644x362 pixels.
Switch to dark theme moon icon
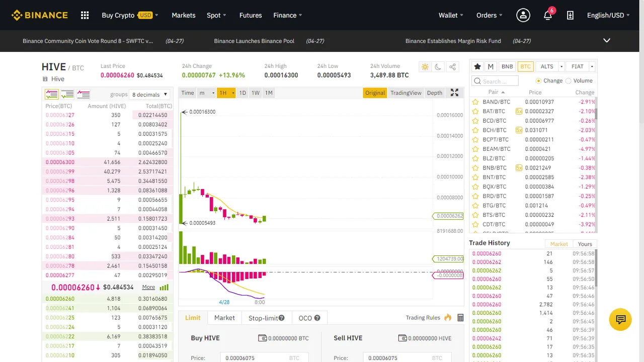[438, 67]
